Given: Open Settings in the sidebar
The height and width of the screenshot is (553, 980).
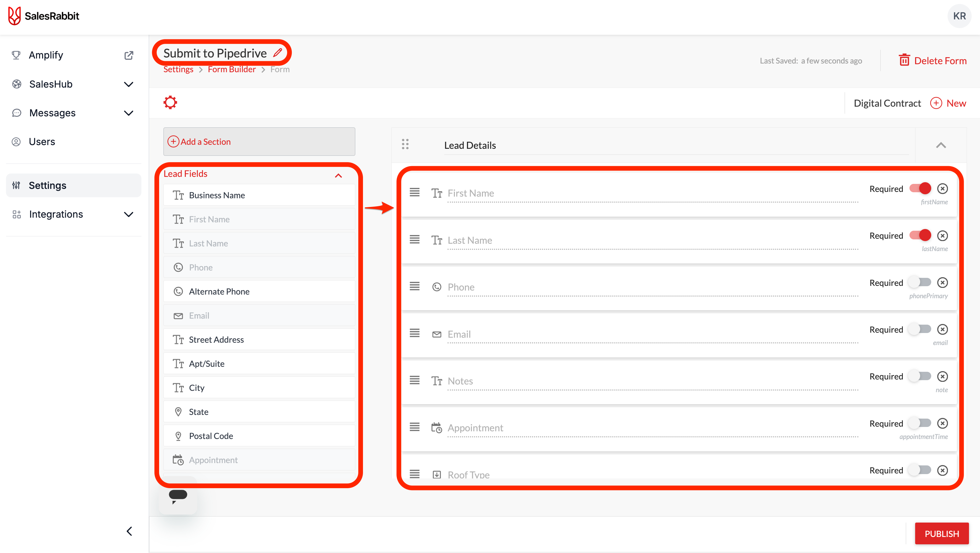Looking at the screenshot, I should (47, 185).
